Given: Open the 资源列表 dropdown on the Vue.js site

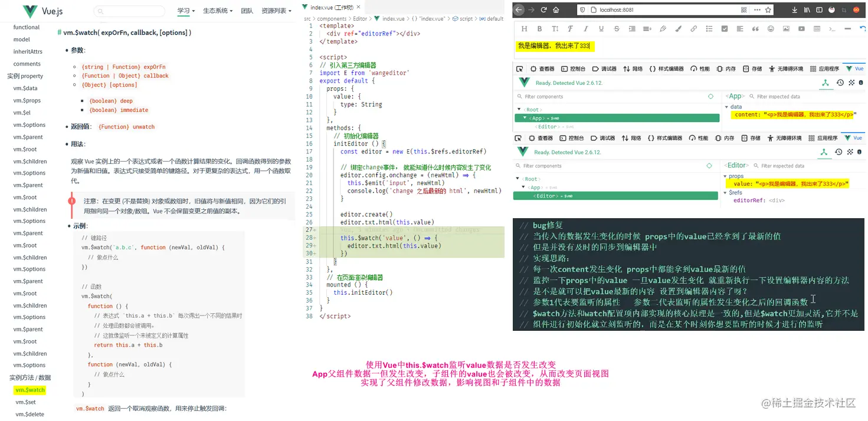Looking at the screenshot, I should click(276, 11).
